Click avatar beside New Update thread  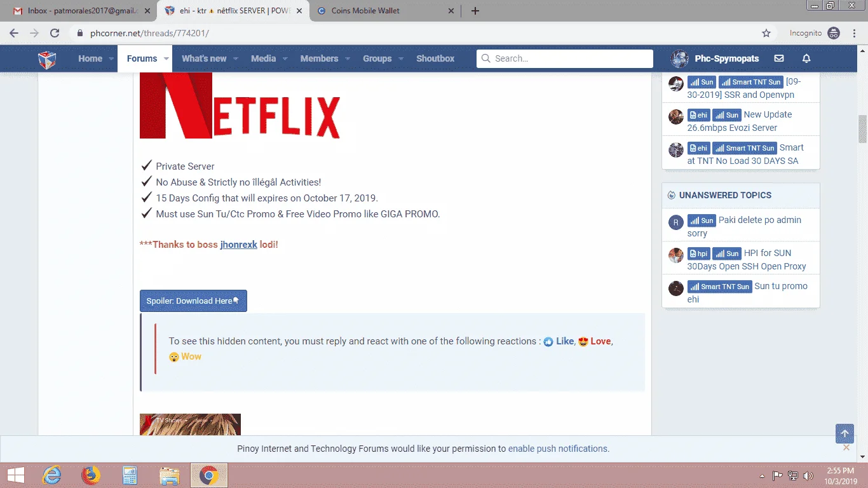[x=676, y=116]
